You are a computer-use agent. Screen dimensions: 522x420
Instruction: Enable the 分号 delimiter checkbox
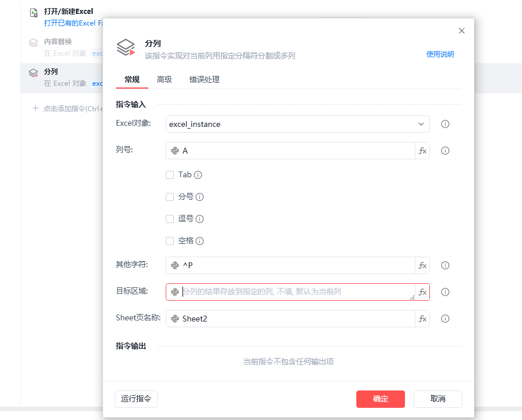click(x=170, y=197)
